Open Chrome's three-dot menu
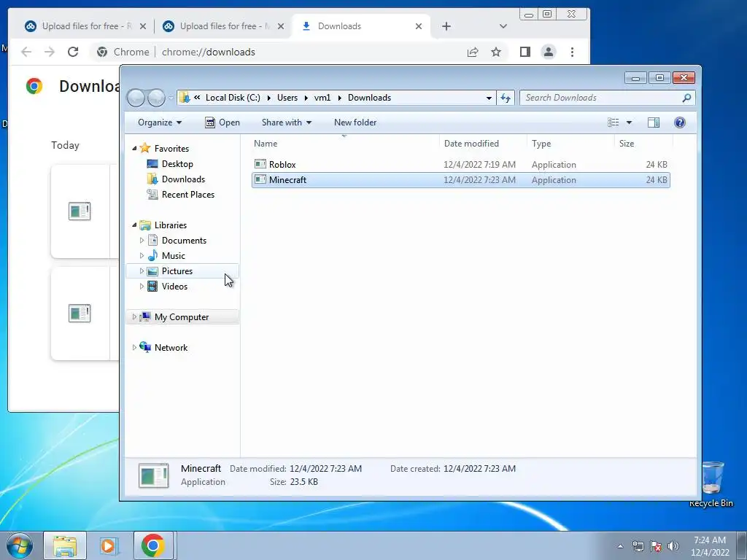Viewport: 747px width, 560px height. (572, 52)
